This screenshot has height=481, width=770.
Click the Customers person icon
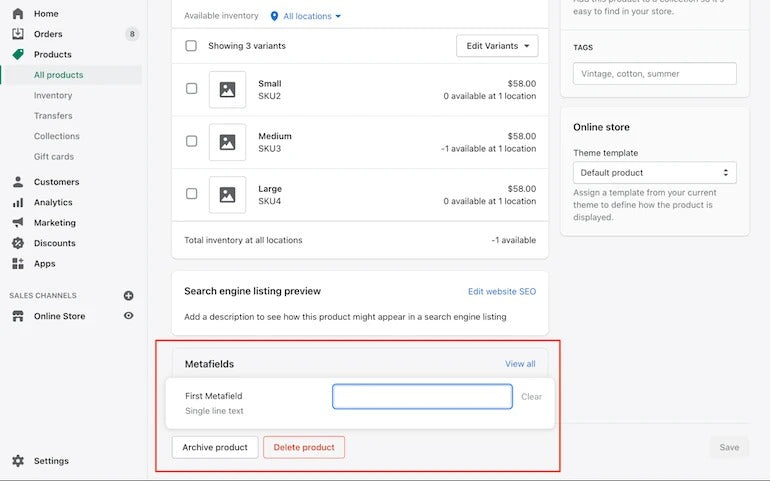pyautogui.click(x=17, y=182)
